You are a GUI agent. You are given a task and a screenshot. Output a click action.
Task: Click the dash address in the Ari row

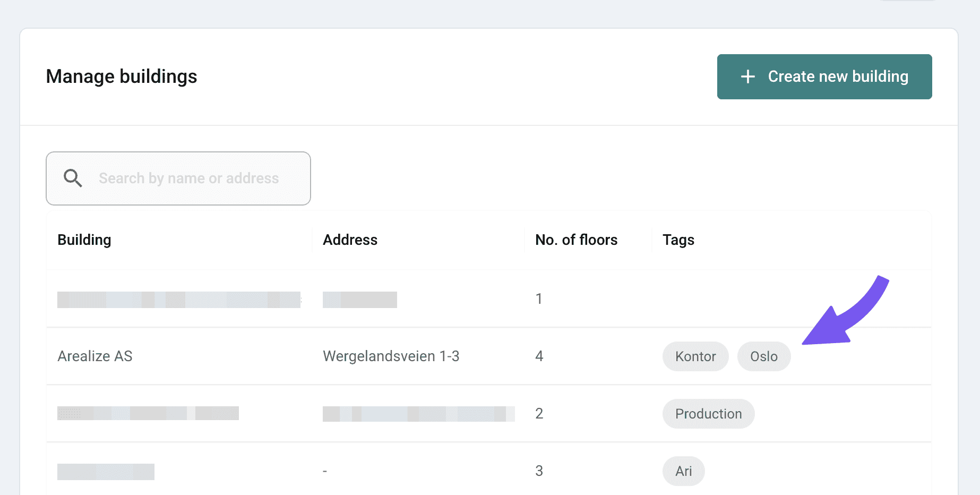325,471
